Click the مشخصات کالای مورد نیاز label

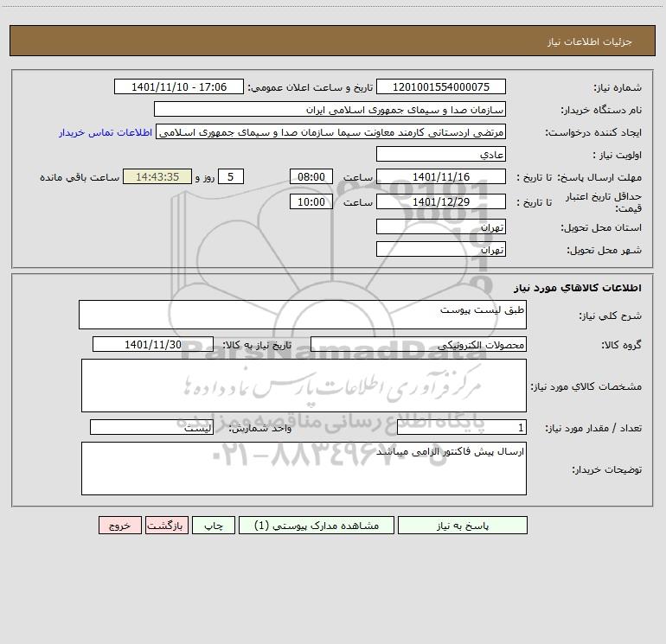click(586, 386)
